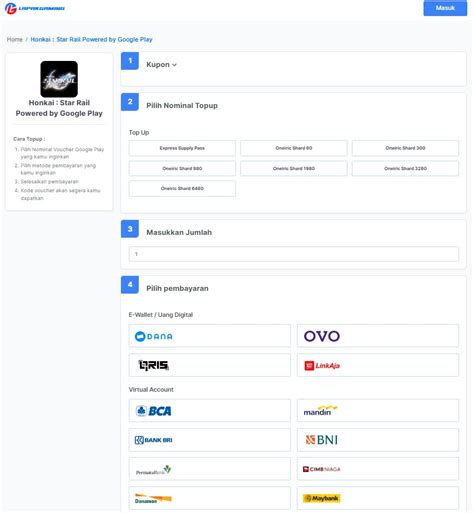Choose QRIS payment method
474x513 pixels.
210,365
